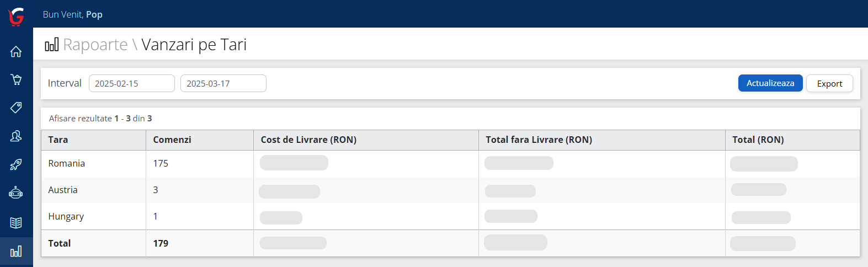Open the open-book content icon
The width and height of the screenshot is (868, 267).
(x=16, y=222)
